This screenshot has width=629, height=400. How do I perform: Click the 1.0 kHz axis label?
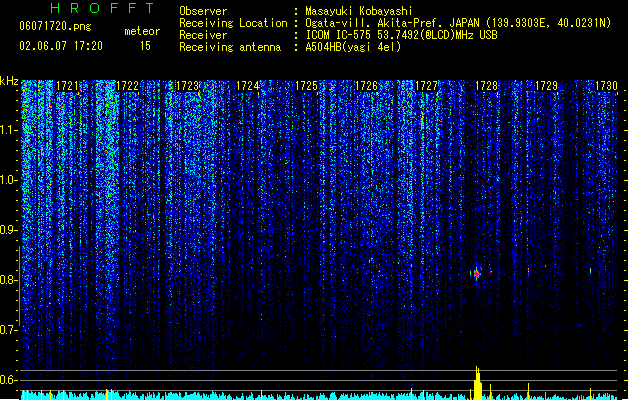[9, 180]
